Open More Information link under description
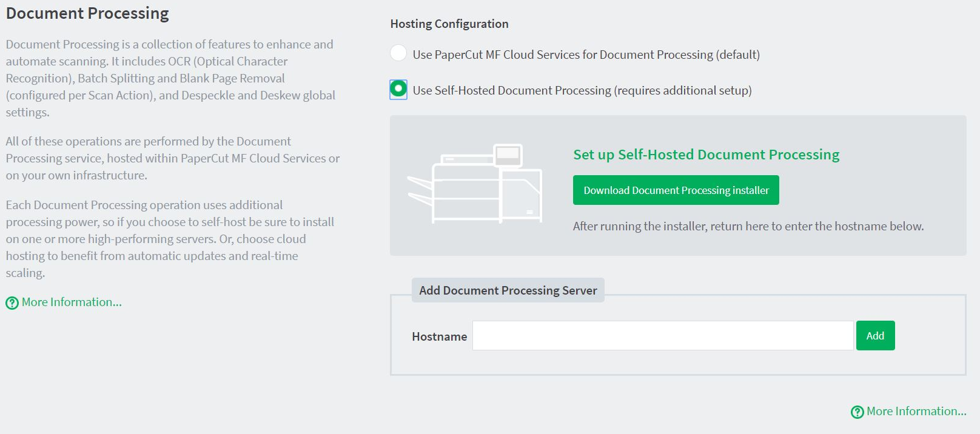The height and width of the screenshot is (434, 980). 72,302
